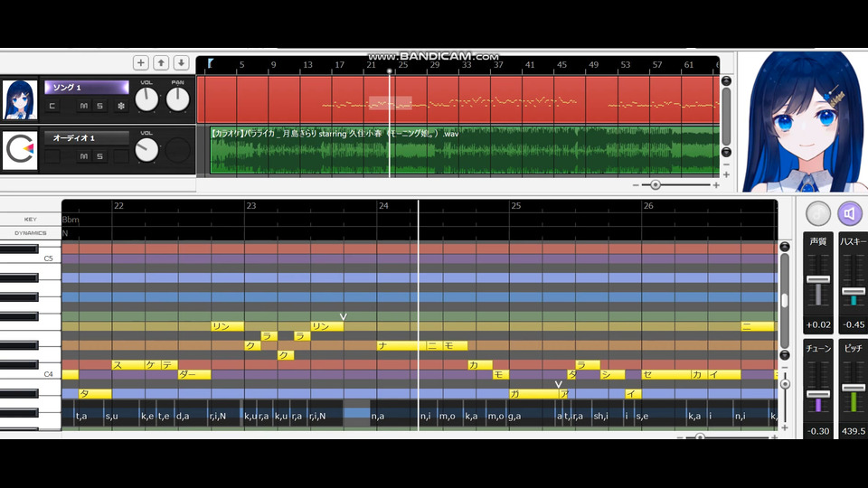The height and width of the screenshot is (488, 868).
Task: Click the DYNAMICS row label
Action: (x=31, y=233)
